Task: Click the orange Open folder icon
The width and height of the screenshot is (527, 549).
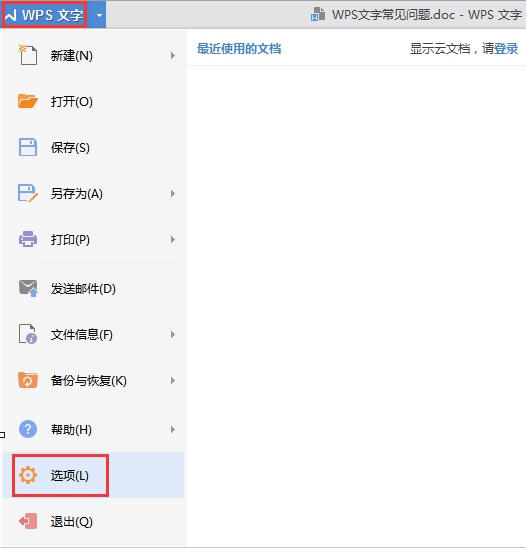Action: click(28, 101)
